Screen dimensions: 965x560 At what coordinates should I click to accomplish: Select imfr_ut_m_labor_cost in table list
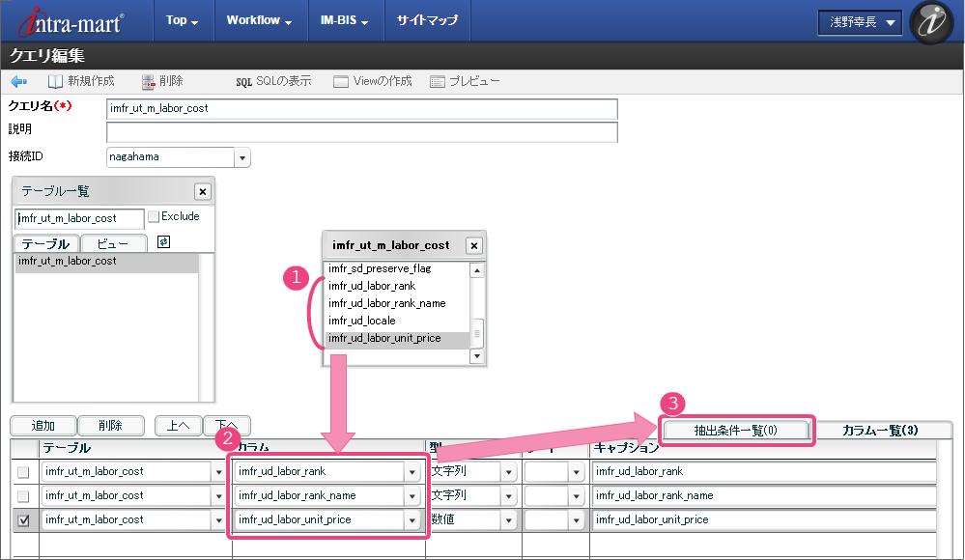click(106, 261)
